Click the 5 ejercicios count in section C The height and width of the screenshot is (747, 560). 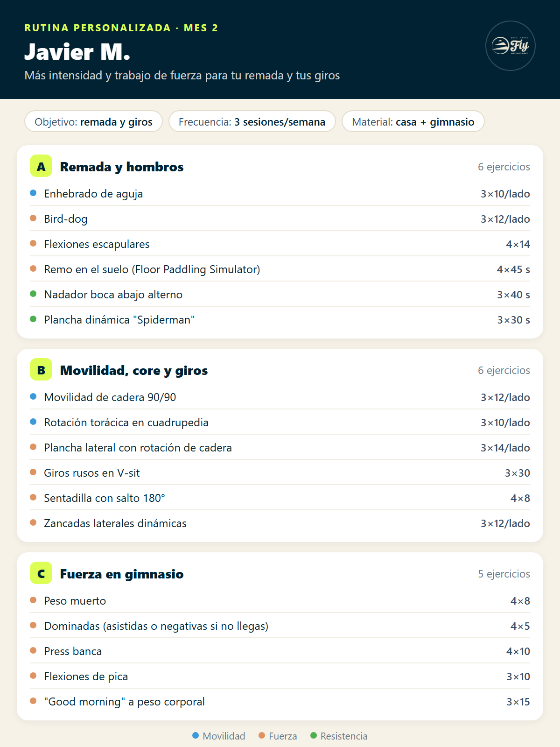[504, 574]
